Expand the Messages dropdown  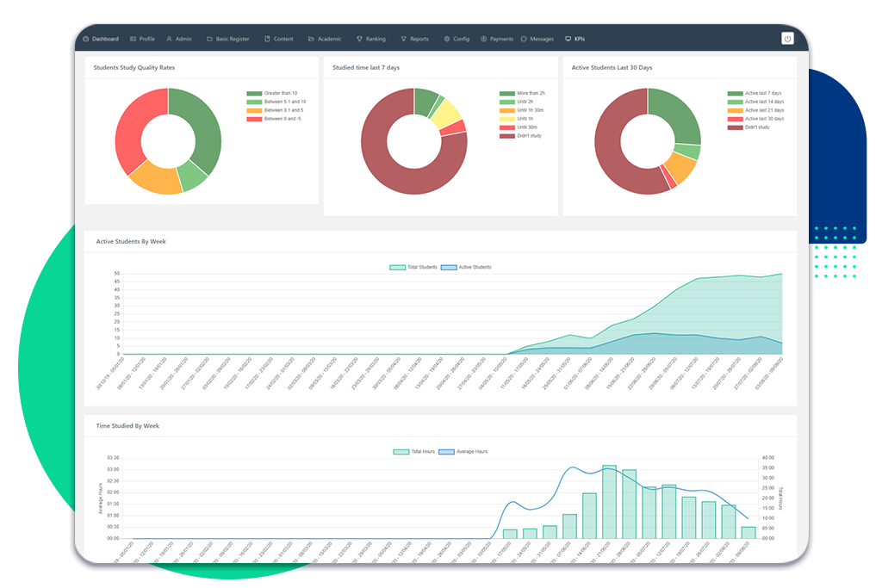537,39
